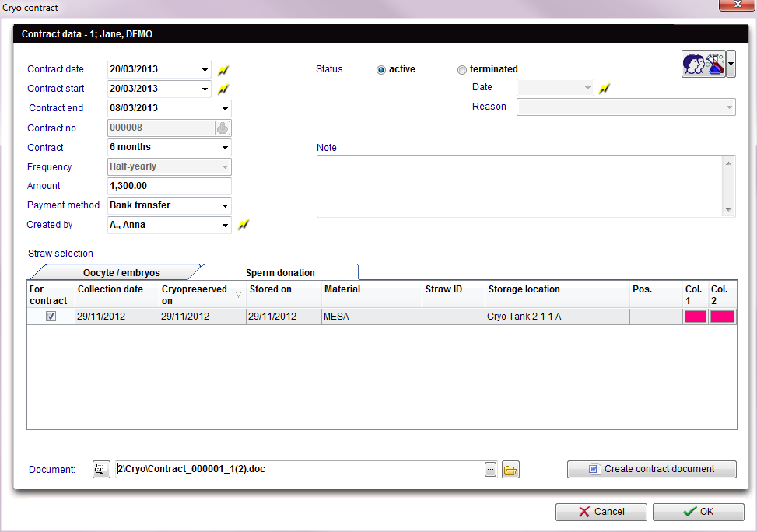757x532 pixels.
Task: Open the Created by dropdown
Action: (x=225, y=225)
